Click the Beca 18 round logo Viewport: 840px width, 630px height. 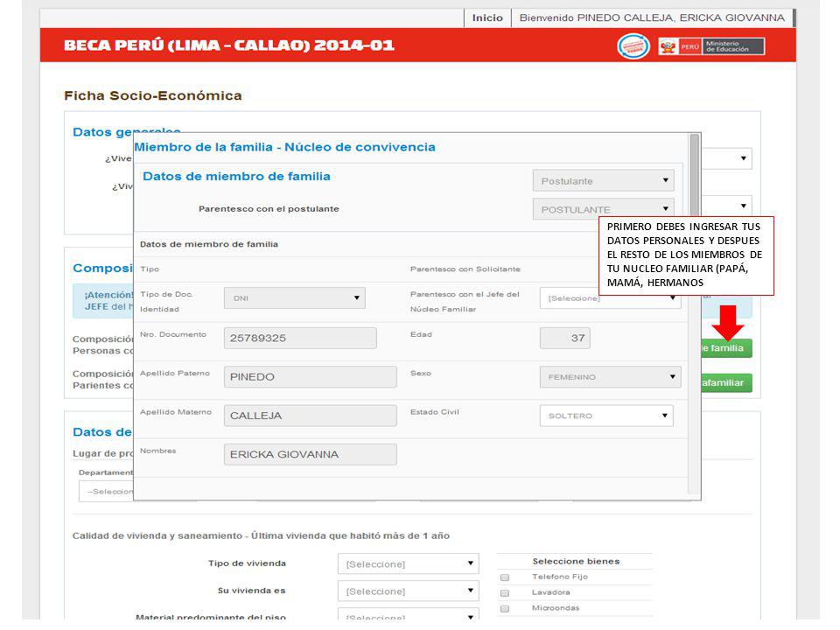click(x=633, y=46)
